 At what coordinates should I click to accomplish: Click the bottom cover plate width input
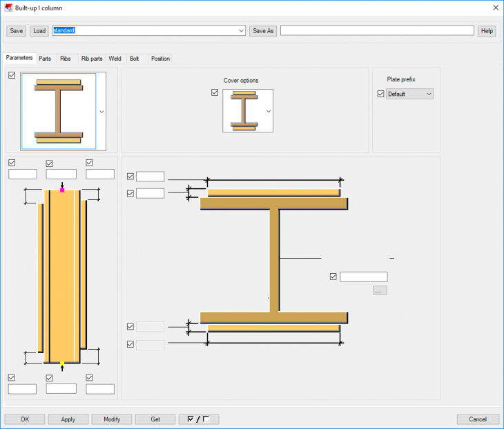(150, 345)
